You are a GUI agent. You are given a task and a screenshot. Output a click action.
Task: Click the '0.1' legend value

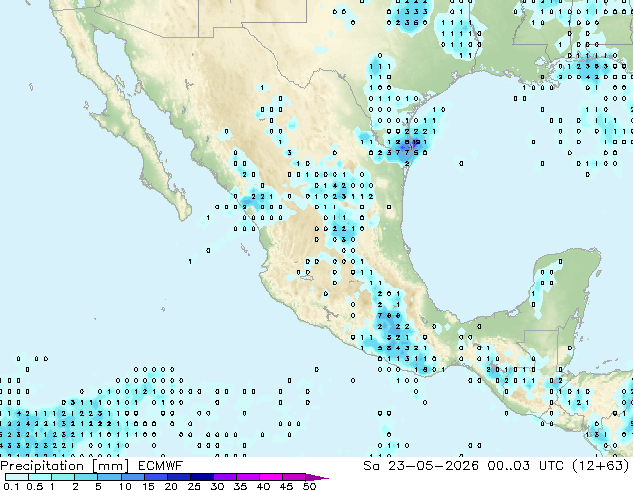tap(12, 486)
